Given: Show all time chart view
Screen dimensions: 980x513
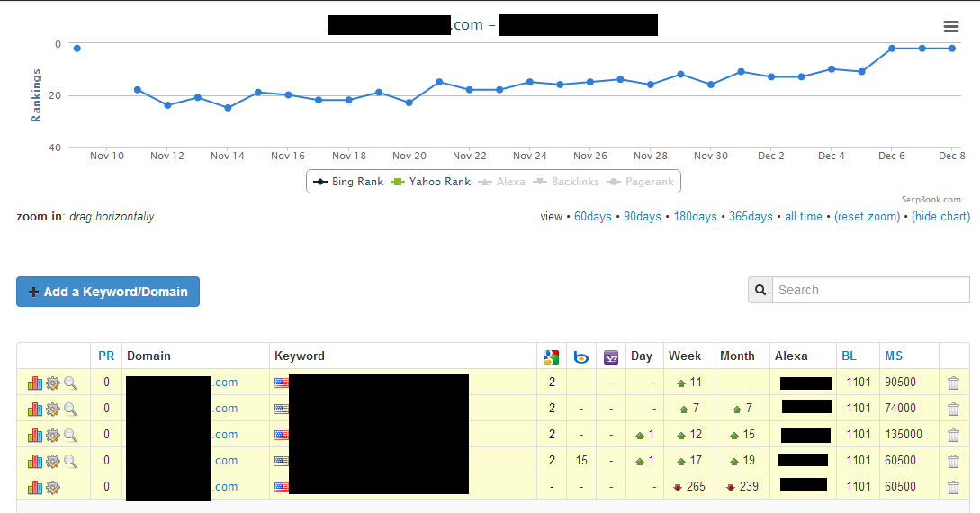Looking at the screenshot, I should pyautogui.click(x=803, y=216).
